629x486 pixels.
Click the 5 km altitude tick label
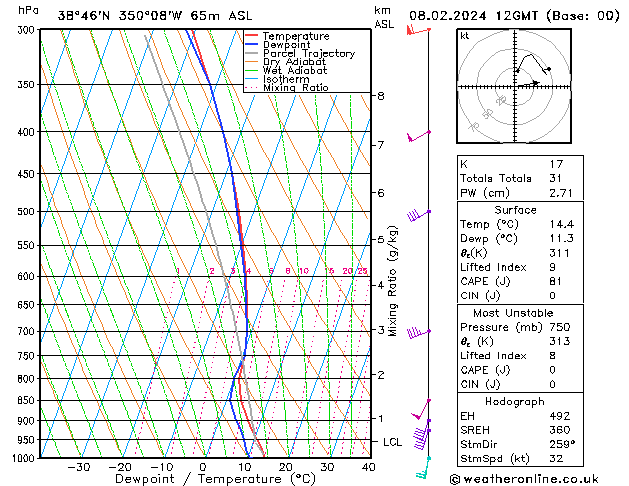381,239
